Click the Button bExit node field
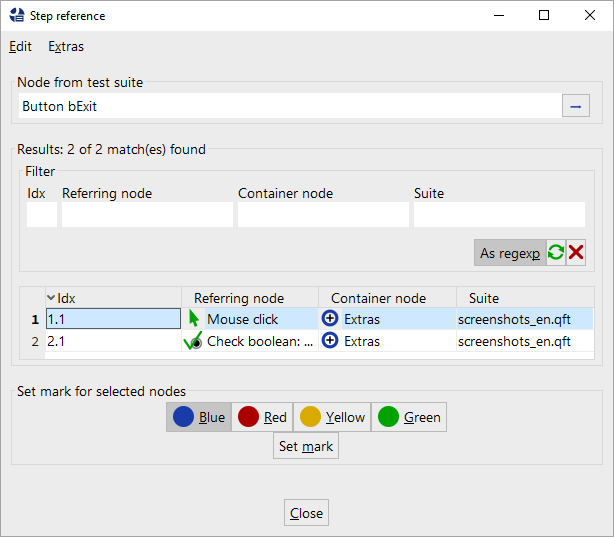Screen dimensions: 614x537 (290, 106)
